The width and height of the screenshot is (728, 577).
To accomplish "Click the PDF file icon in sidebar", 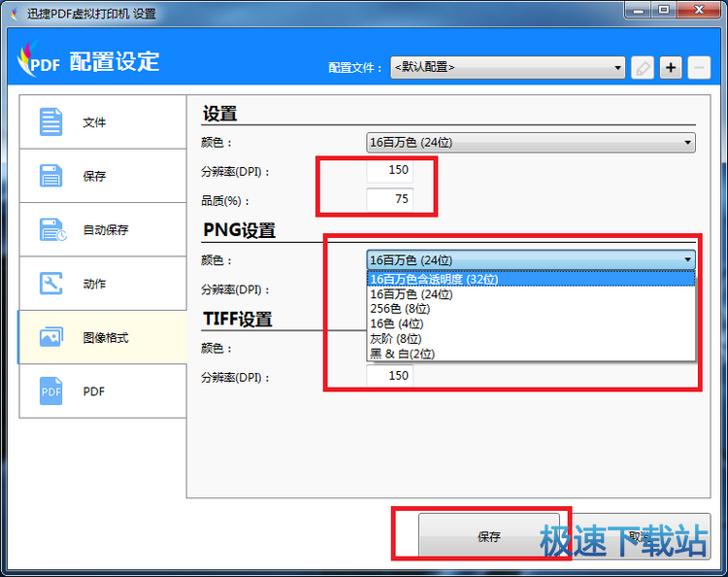I will coord(50,391).
